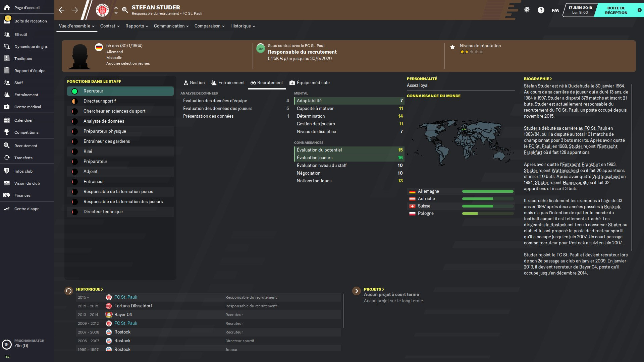Open the search magnifier icon
The height and width of the screenshot is (362, 644).
tap(125, 10)
